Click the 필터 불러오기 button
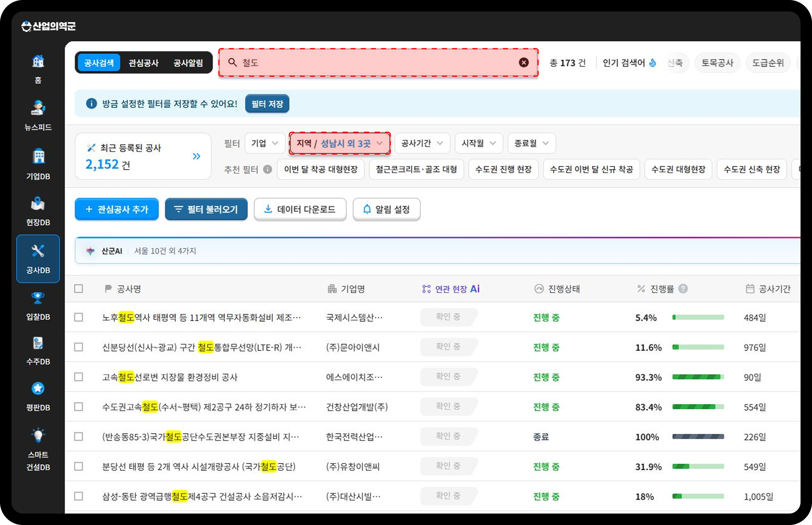This screenshot has height=525, width=812. pos(206,209)
